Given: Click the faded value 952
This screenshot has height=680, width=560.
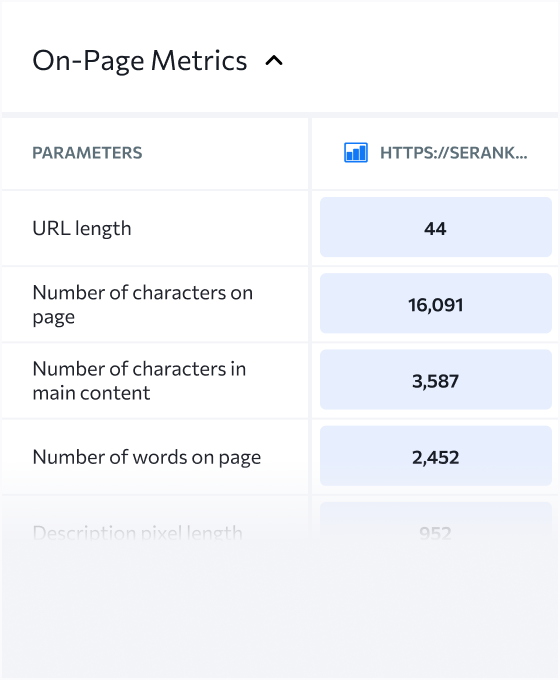Looking at the screenshot, I should pos(436,533).
